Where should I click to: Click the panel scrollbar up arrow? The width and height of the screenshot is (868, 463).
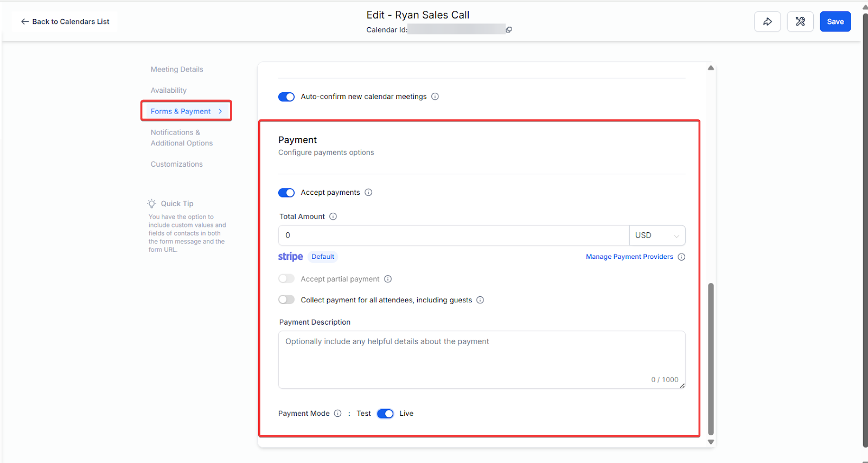click(x=711, y=68)
